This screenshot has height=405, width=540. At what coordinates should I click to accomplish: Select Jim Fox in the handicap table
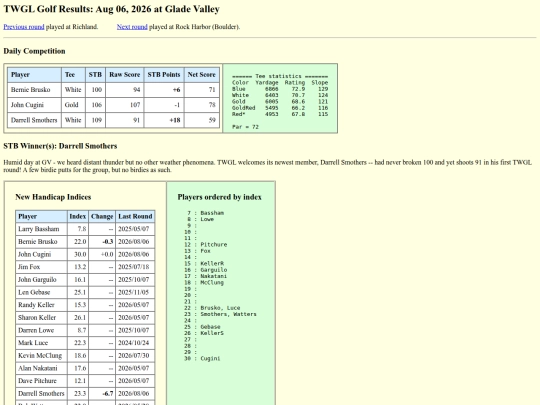(x=29, y=267)
